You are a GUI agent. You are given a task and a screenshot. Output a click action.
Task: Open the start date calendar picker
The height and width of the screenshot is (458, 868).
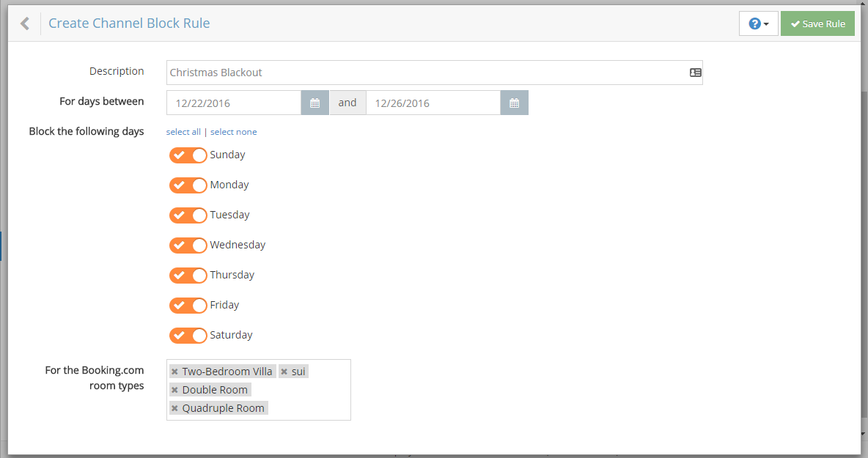(315, 103)
